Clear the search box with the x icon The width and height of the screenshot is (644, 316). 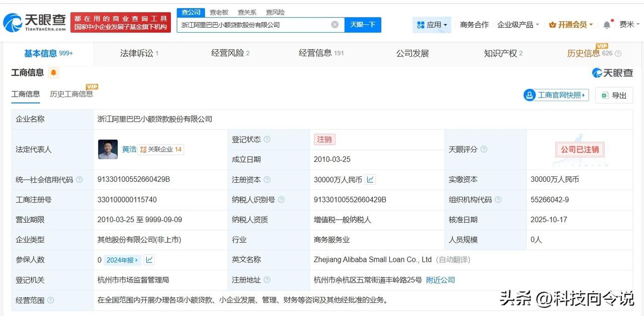[334, 24]
